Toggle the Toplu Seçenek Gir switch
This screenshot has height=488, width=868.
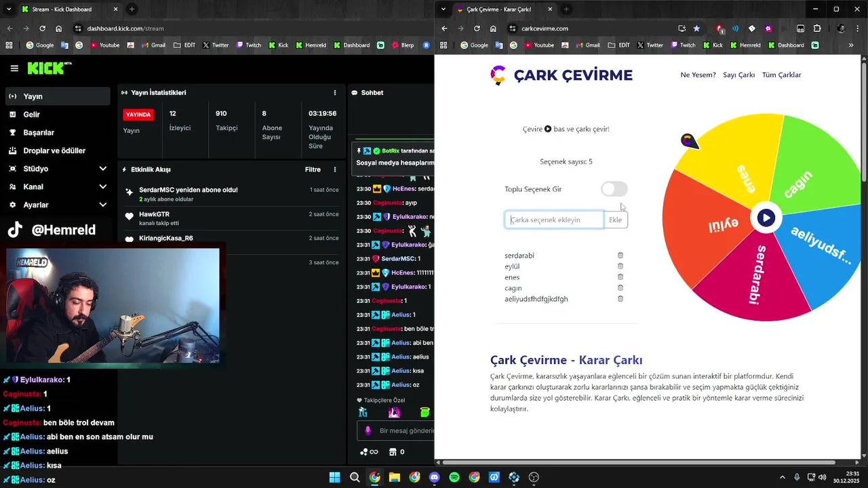click(614, 189)
